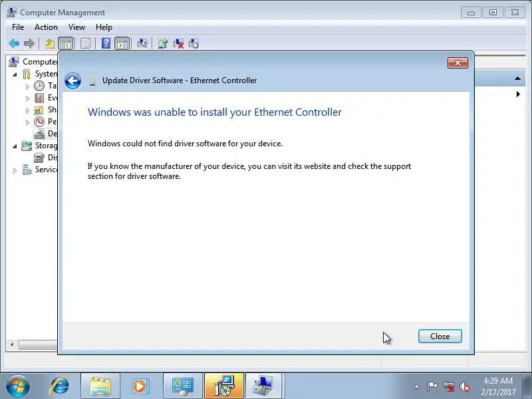Select the Task Scheduler clock icon in the tree
Screen dimensions: 532x399
tap(39, 86)
